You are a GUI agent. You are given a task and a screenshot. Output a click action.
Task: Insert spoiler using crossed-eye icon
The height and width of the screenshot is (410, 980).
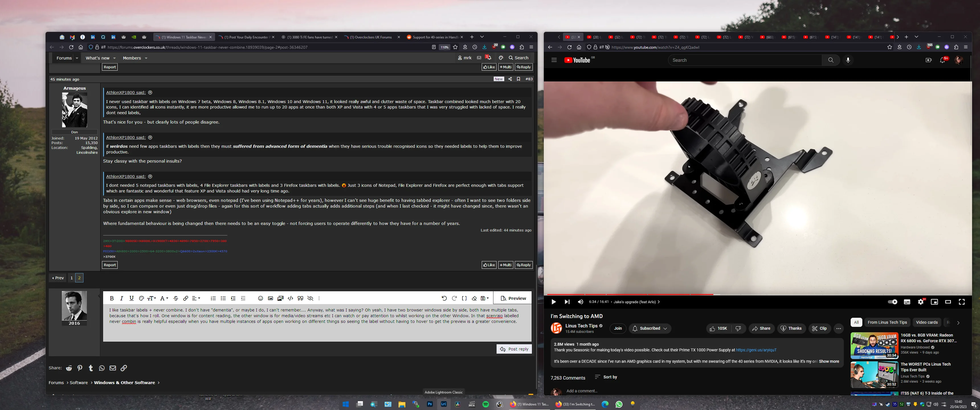(311, 298)
